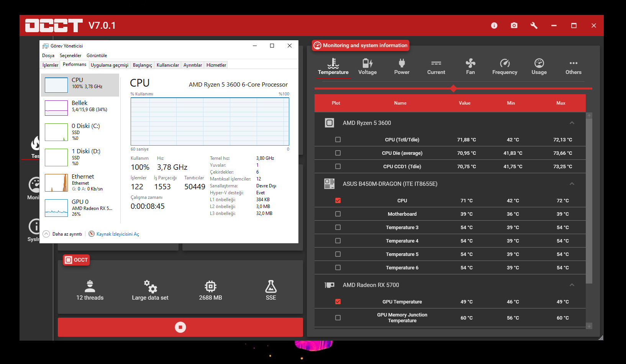Screen dimensions: 626x364
Task: Open the Seçenekler menu in Task Manager
Action: coord(70,56)
